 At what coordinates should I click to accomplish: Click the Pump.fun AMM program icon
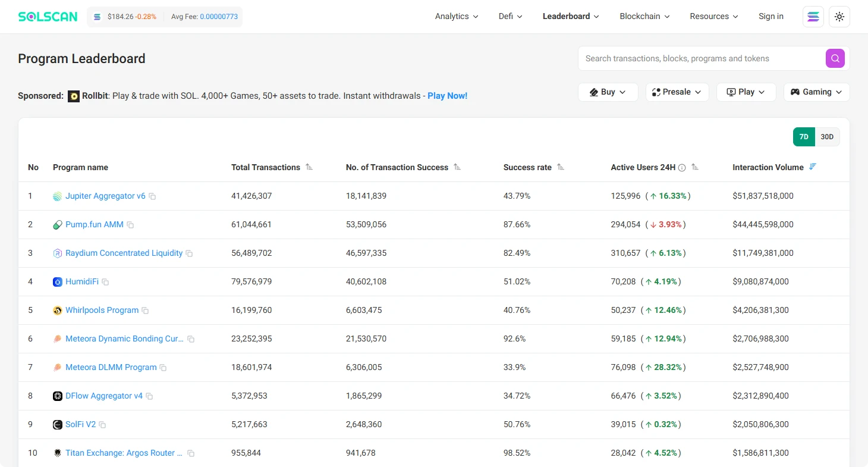point(57,224)
